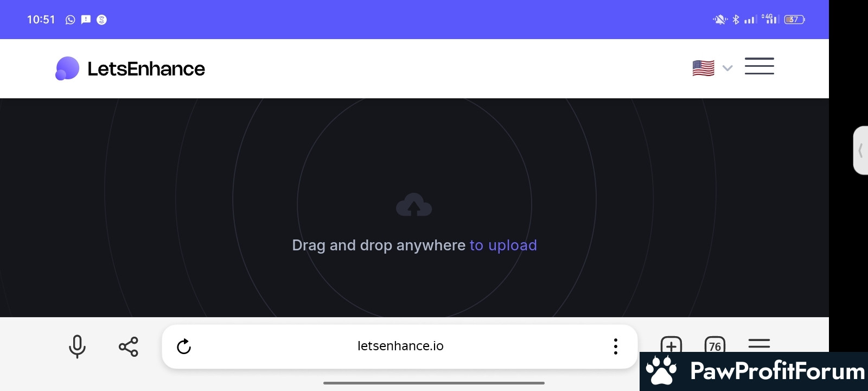
Task: Tap the battery level indicator
Action: click(794, 20)
